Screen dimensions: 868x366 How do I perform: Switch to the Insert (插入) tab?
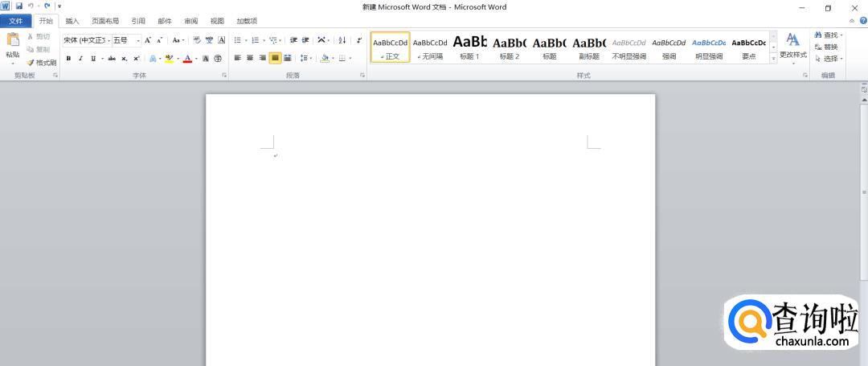coord(72,21)
